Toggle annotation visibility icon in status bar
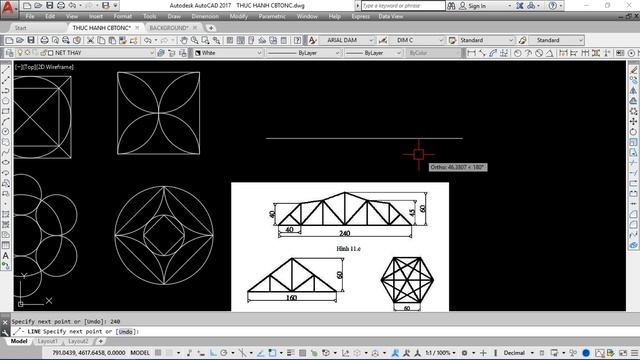The image size is (640, 360). [x=395, y=353]
